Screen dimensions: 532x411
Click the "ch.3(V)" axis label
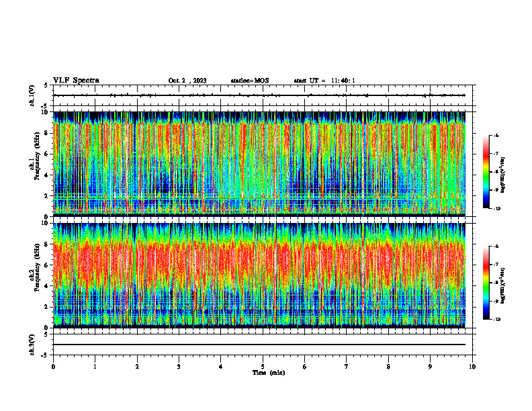32,345
